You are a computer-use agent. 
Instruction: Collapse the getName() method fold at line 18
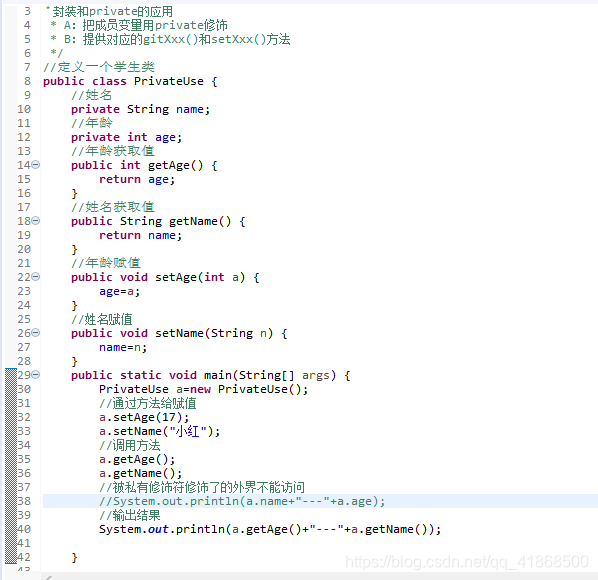(x=35, y=220)
